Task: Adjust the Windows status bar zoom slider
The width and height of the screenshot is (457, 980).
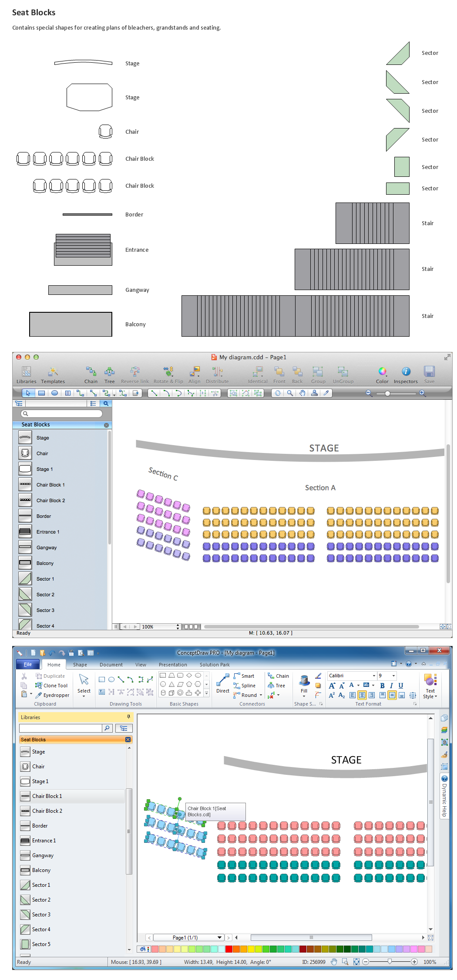Action: point(390,962)
